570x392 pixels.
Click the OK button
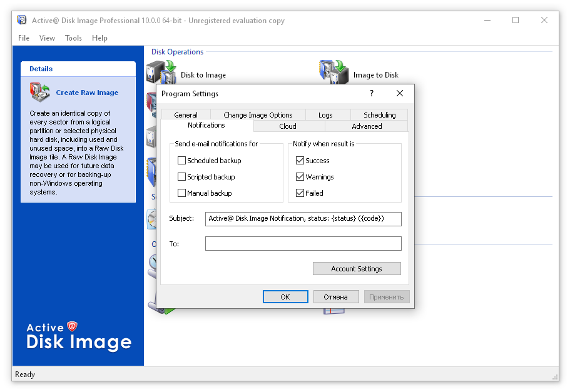click(285, 296)
